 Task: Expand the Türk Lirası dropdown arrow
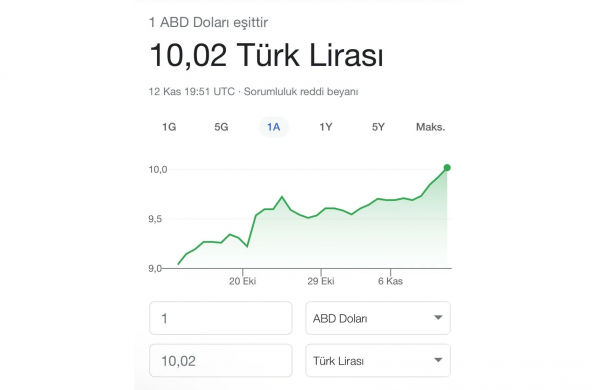coord(438,360)
